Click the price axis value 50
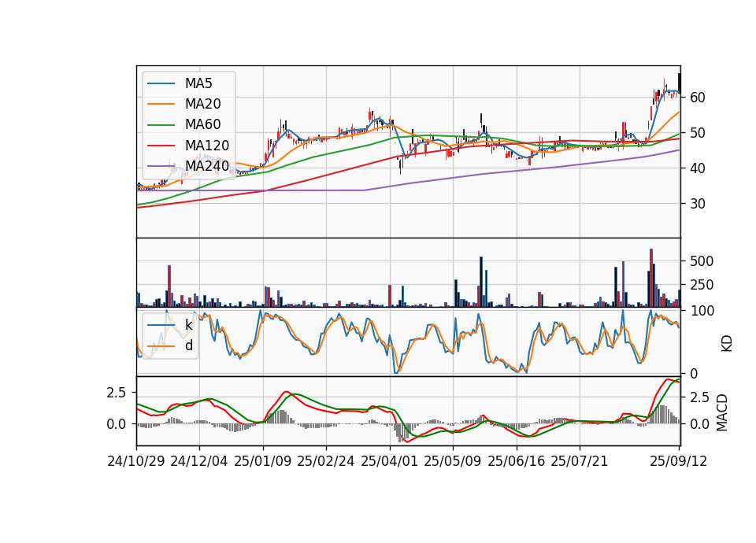 pyautogui.click(x=698, y=133)
